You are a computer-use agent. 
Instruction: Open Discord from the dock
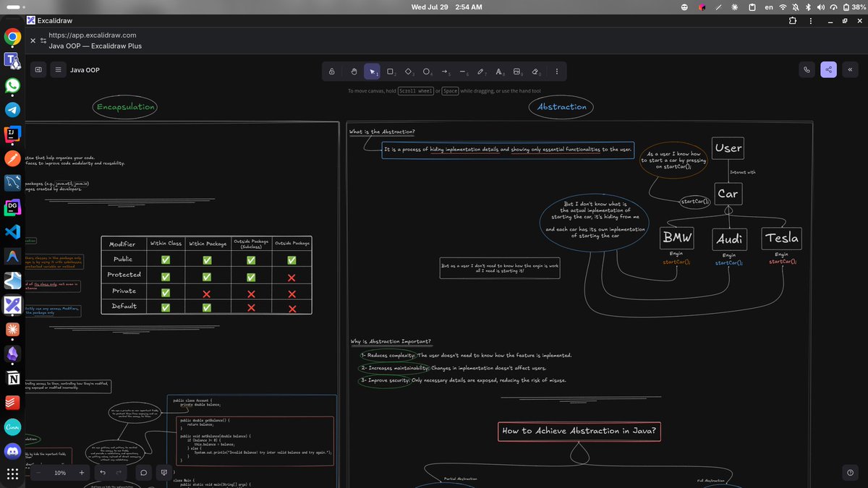point(12,452)
